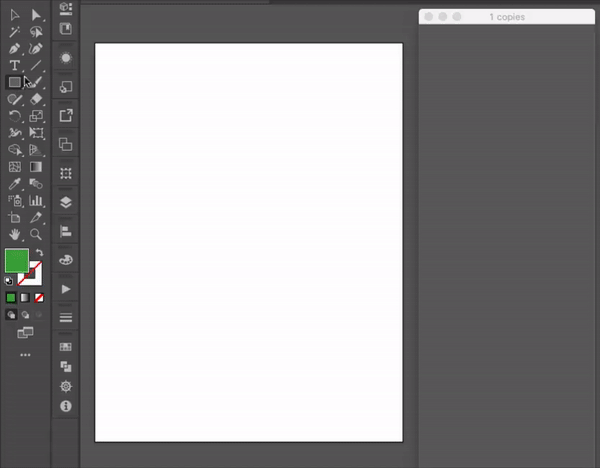Image resolution: width=600 pixels, height=468 pixels.
Task: Select the Column Graph tool
Action: point(36,201)
